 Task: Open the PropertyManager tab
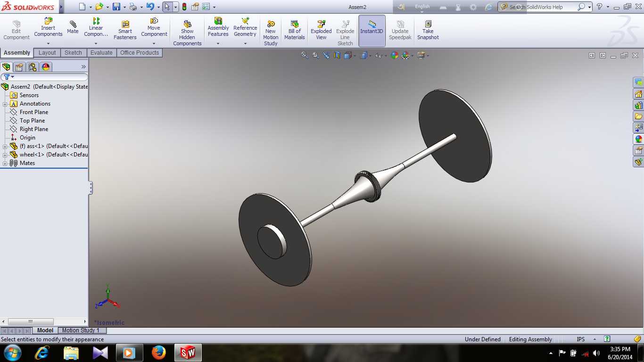19,67
